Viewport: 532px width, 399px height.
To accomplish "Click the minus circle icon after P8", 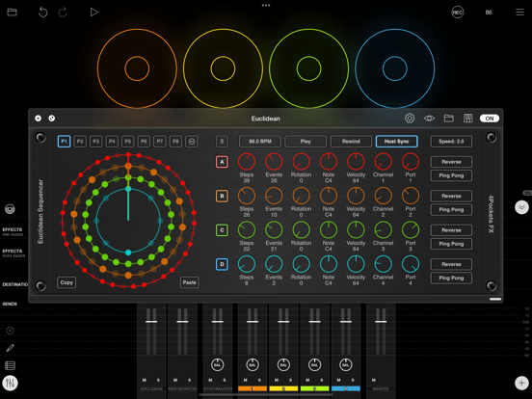I will [192, 142].
